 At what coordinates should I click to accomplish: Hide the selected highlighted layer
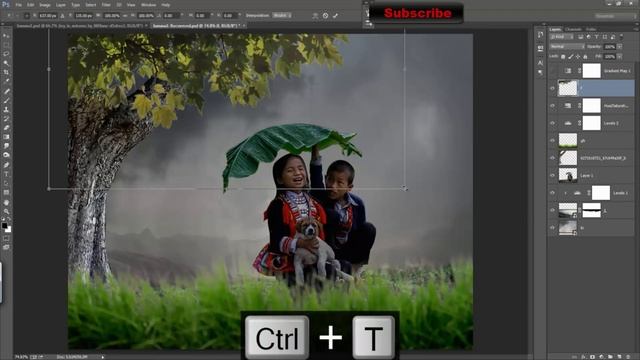[553, 88]
